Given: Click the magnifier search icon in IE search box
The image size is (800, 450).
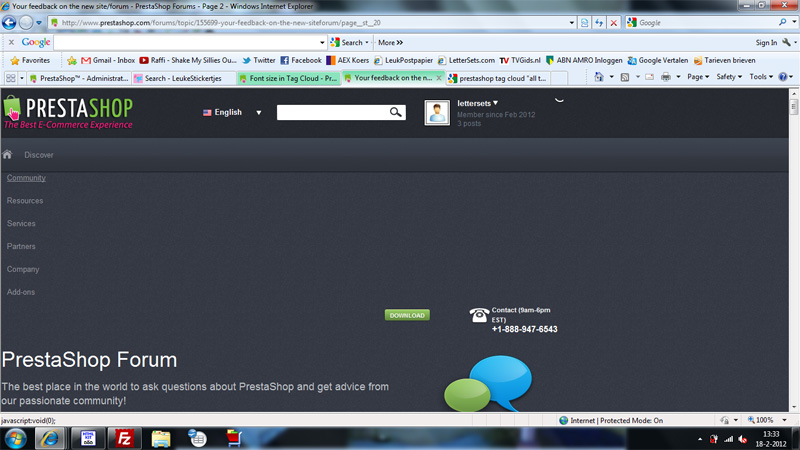Looking at the screenshot, I should point(783,22).
